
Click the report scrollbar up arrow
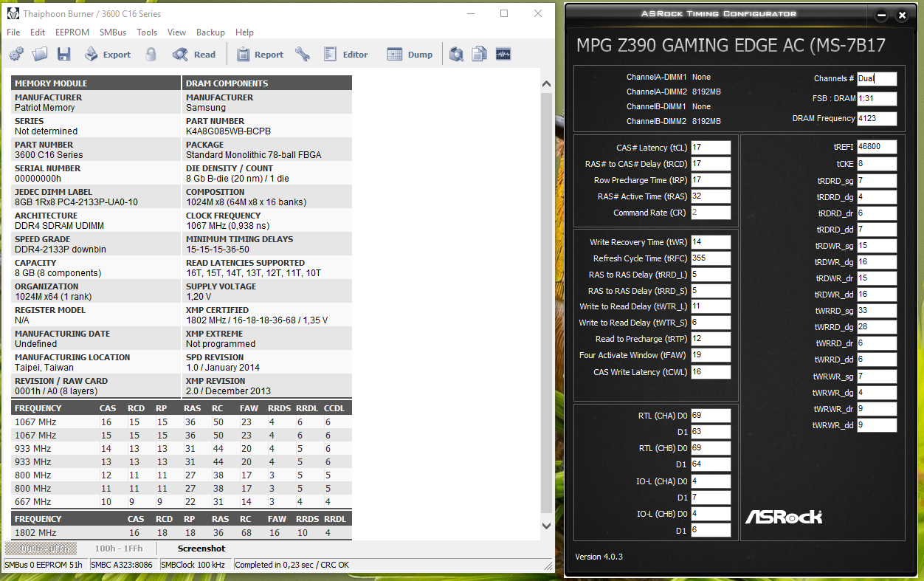(547, 83)
